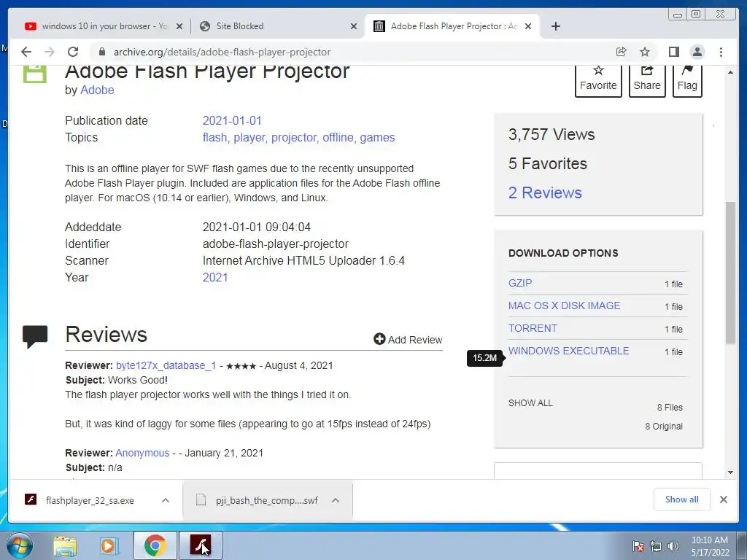Viewport: 747px width, 560px height.
Task: Click the 5 Favorites text
Action: pos(548,163)
